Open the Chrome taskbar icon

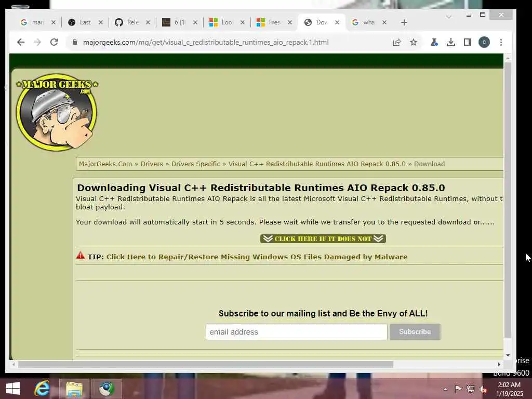pyautogui.click(x=107, y=389)
